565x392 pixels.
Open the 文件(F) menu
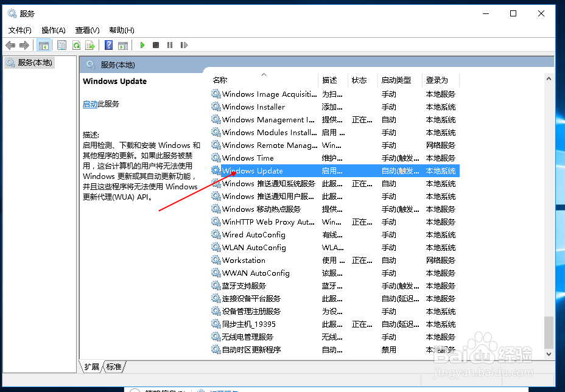tap(20, 30)
